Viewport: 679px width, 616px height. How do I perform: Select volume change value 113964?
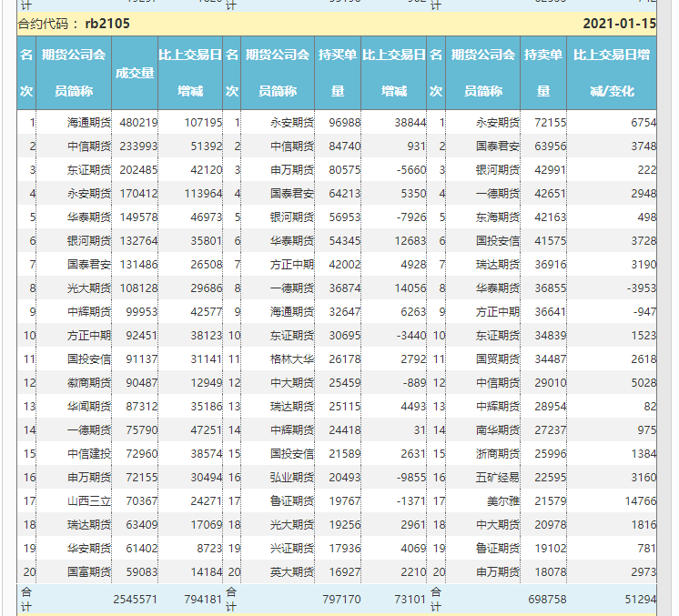203,194
